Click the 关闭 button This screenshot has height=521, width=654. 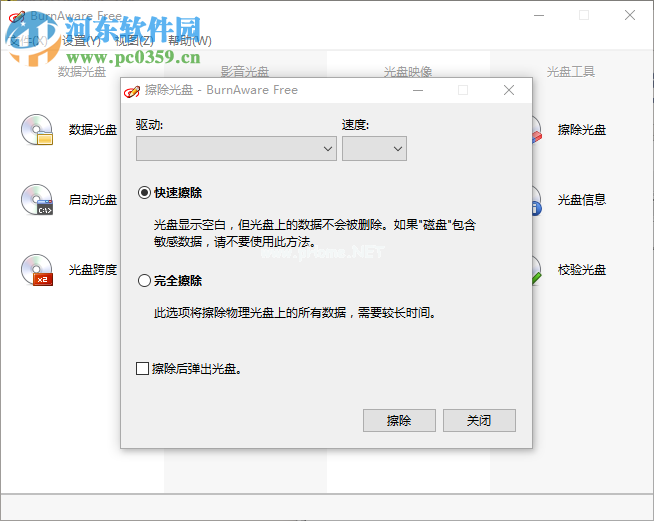[x=479, y=421]
